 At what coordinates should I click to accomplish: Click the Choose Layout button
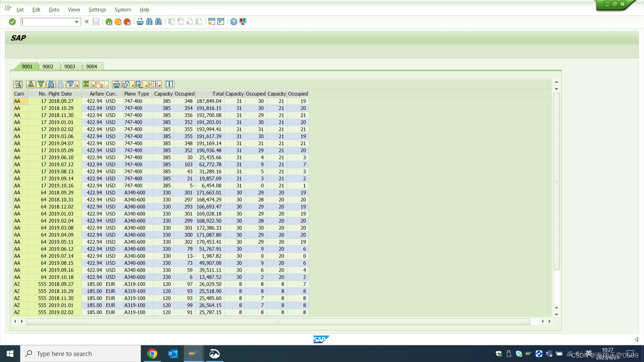coord(154,84)
